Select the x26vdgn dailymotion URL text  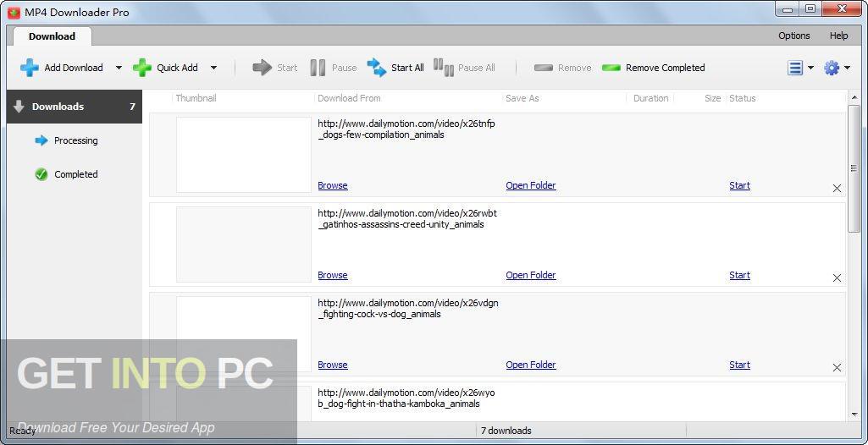[408, 308]
